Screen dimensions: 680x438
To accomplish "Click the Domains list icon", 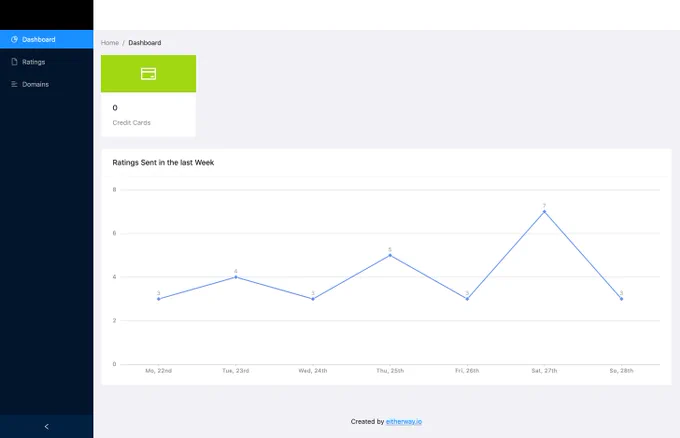I will [14, 84].
